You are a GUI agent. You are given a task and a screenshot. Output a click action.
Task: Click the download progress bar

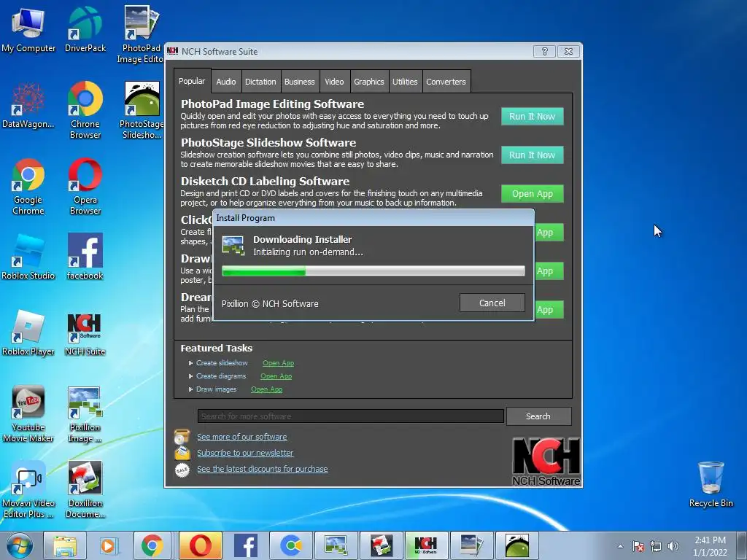click(373, 271)
